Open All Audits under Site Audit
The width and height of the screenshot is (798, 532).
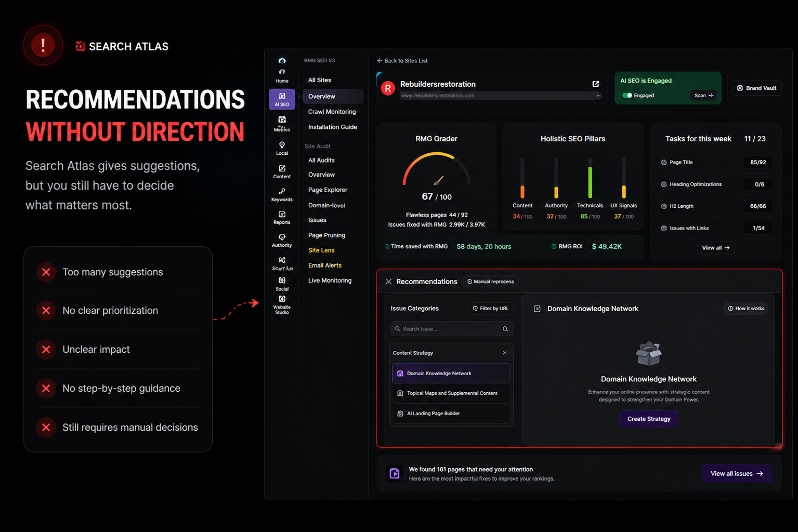point(321,160)
